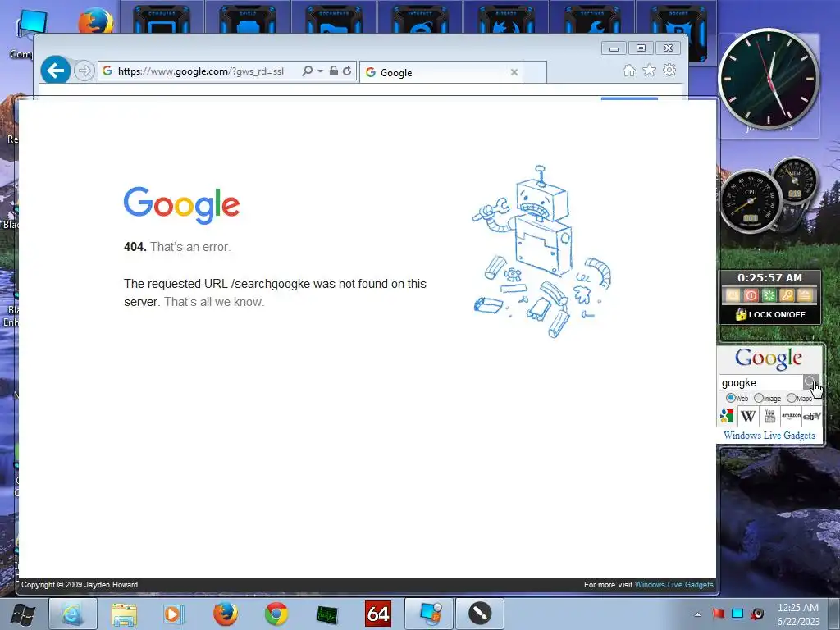
Task: Click the Google gadget search input field
Action: pyautogui.click(x=760, y=382)
